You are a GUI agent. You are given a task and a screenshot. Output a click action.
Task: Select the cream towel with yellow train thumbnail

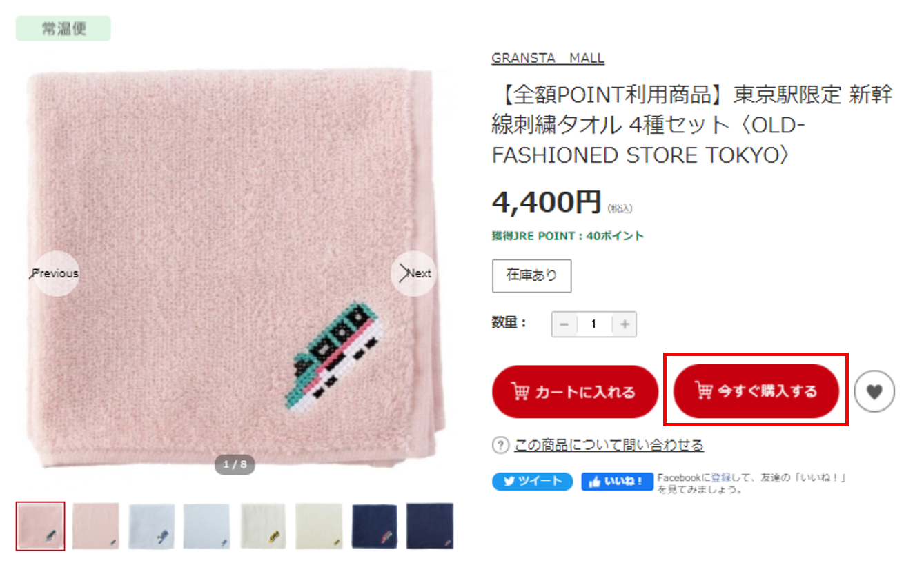pyautogui.click(x=263, y=526)
